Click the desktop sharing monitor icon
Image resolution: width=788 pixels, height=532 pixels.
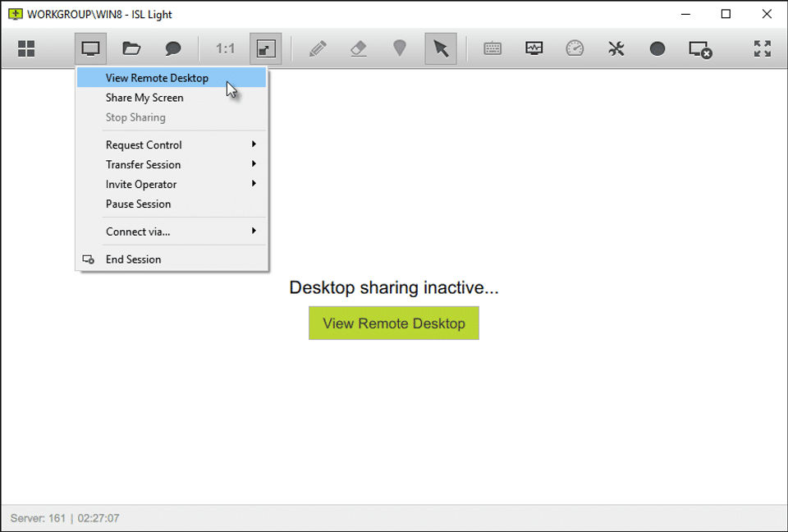point(90,48)
